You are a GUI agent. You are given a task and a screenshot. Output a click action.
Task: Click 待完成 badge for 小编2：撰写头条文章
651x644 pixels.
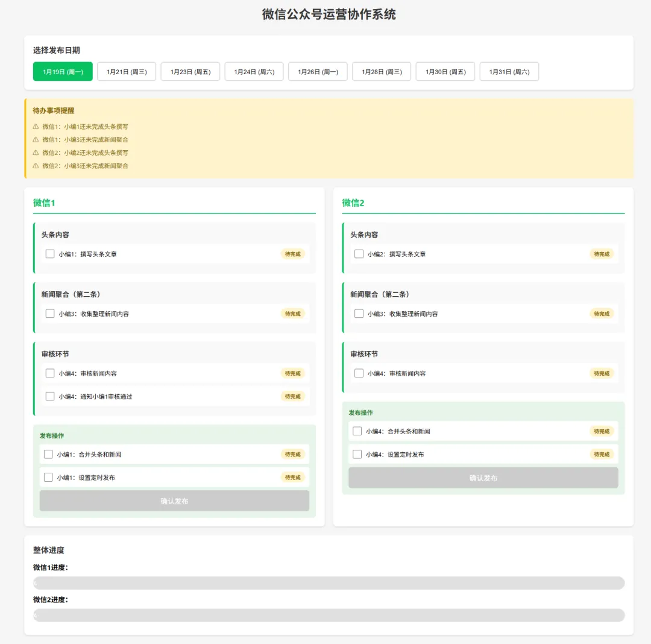click(x=602, y=254)
